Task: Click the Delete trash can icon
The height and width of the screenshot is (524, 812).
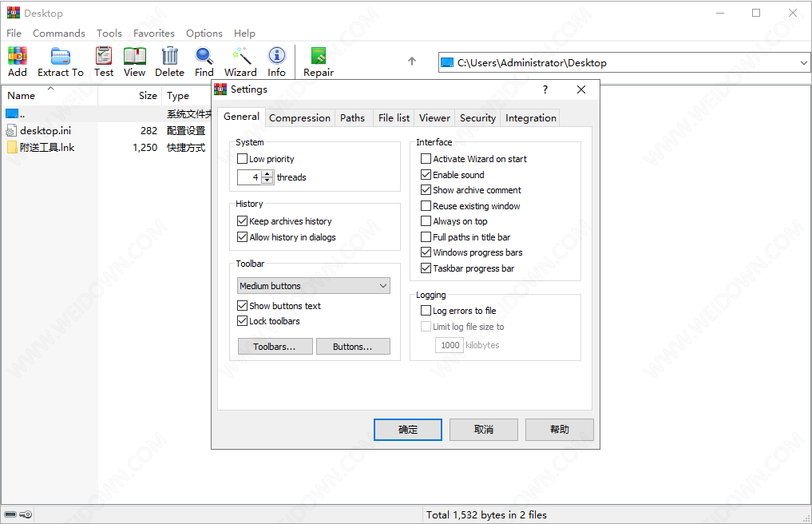Action: coord(170,56)
